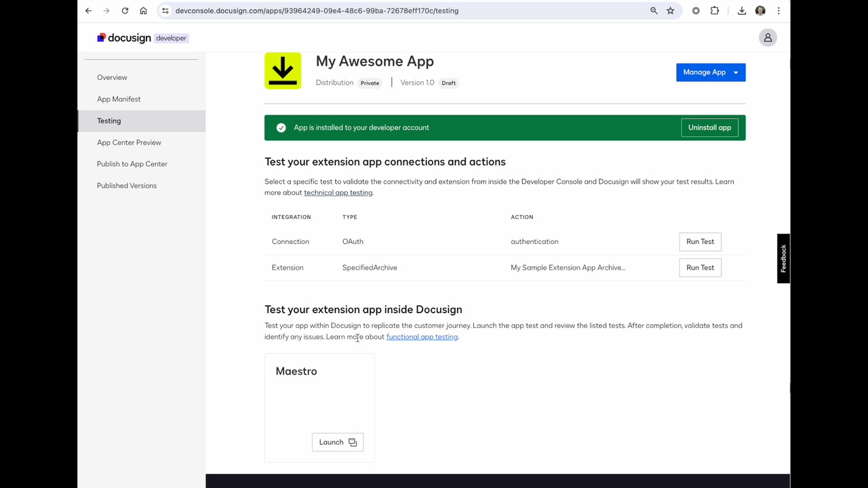Open the browser extensions puzzle icon
This screenshot has width=868, height=488.
point(715,11)
